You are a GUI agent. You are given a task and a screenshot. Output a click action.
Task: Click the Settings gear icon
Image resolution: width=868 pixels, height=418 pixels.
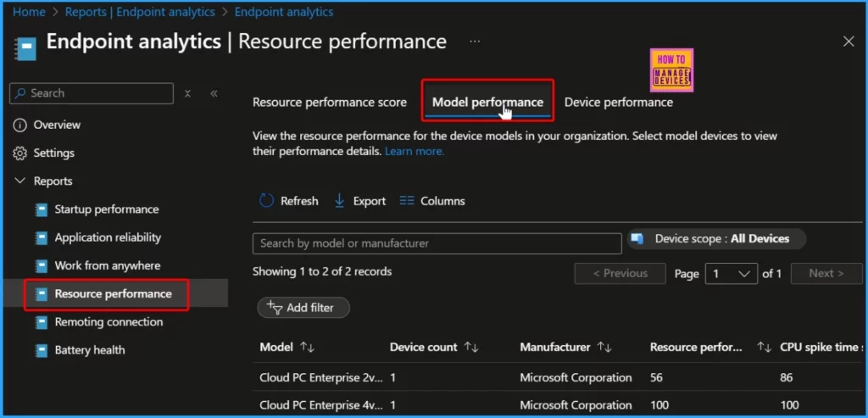20,153
